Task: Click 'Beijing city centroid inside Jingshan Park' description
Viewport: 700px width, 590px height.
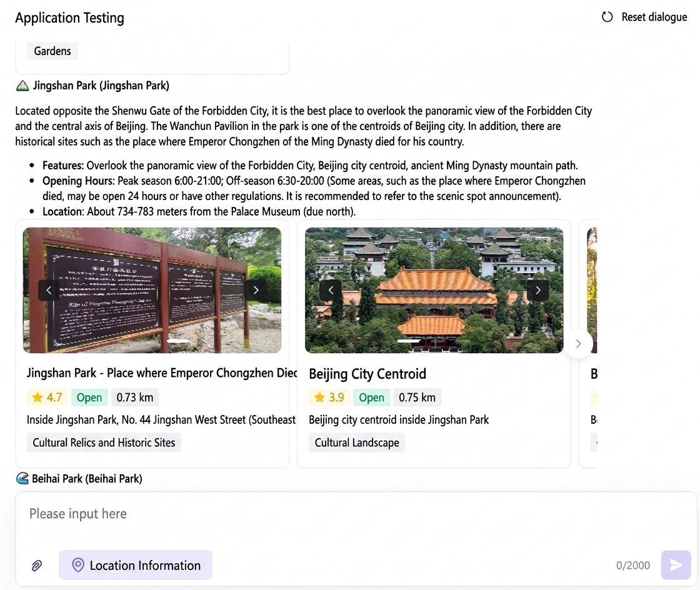Action: (x=399, y=419)
